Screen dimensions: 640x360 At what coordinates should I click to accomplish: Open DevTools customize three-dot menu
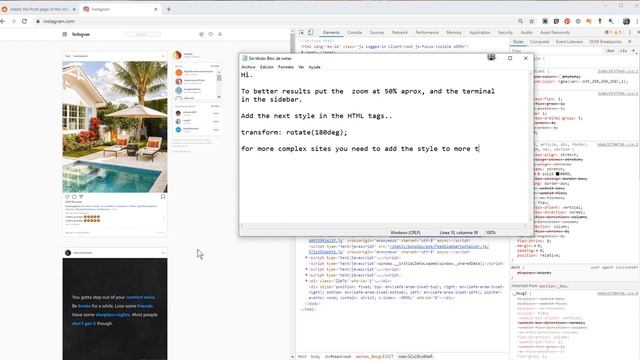click(630, 32)
